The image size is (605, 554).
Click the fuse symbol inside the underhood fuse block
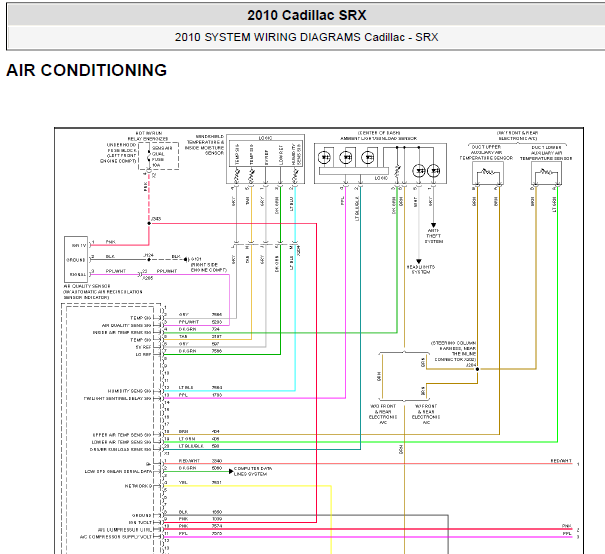149,157
